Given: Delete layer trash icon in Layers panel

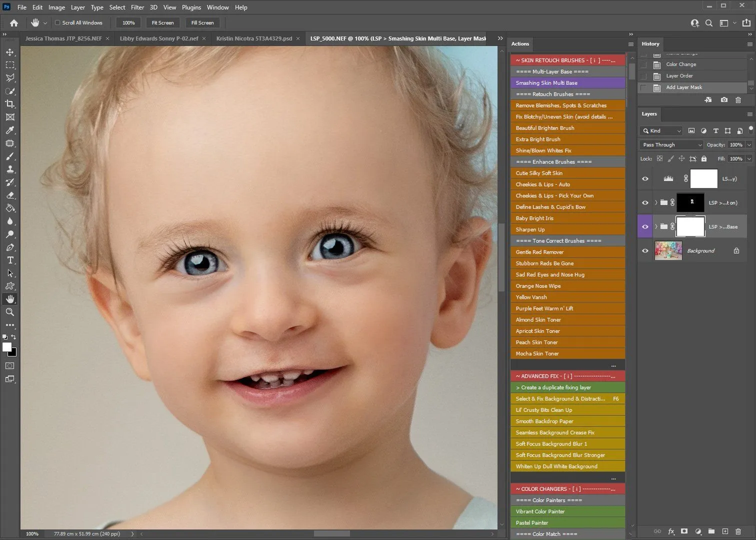Looking at the screenshot, I should click(738, 531).
